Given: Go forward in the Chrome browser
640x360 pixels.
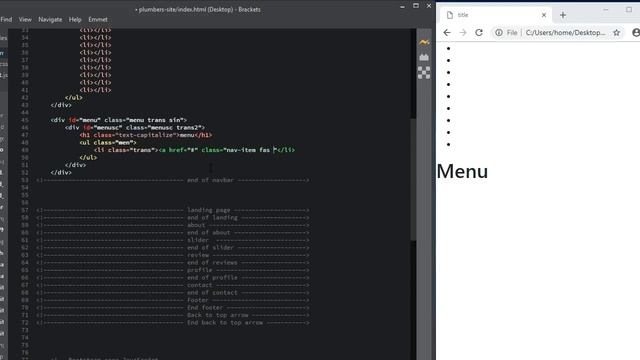Looking at the screenshot, I should pyautogui.click(x=463, y=33).
